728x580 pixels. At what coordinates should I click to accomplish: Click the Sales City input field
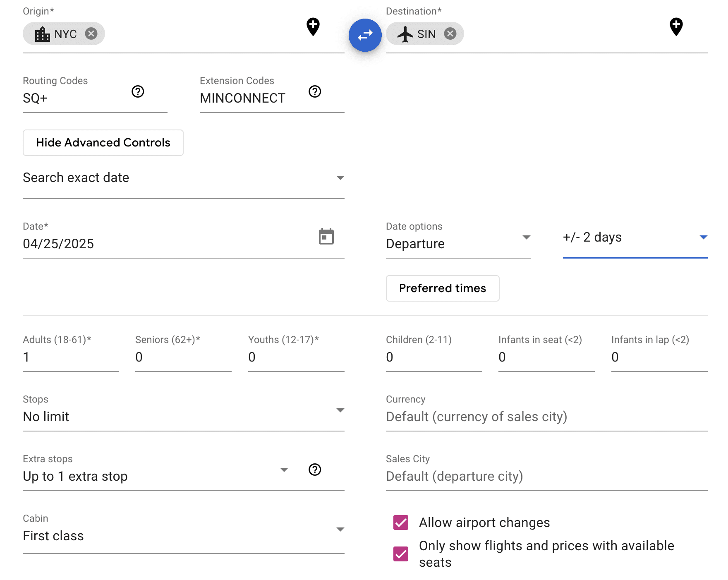click(x=546, y=476)
